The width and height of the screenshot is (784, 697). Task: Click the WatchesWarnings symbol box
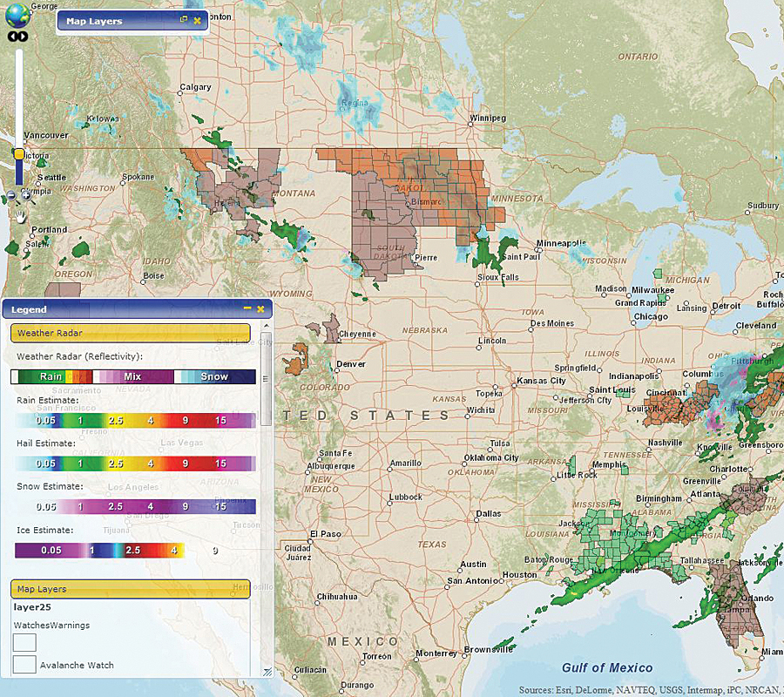click(24, 642)
